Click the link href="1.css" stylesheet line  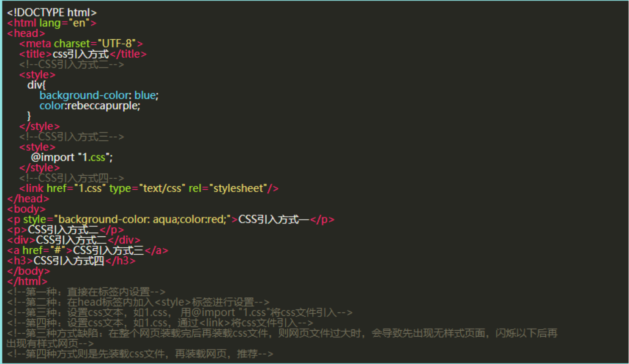click(x=149, y=188)
